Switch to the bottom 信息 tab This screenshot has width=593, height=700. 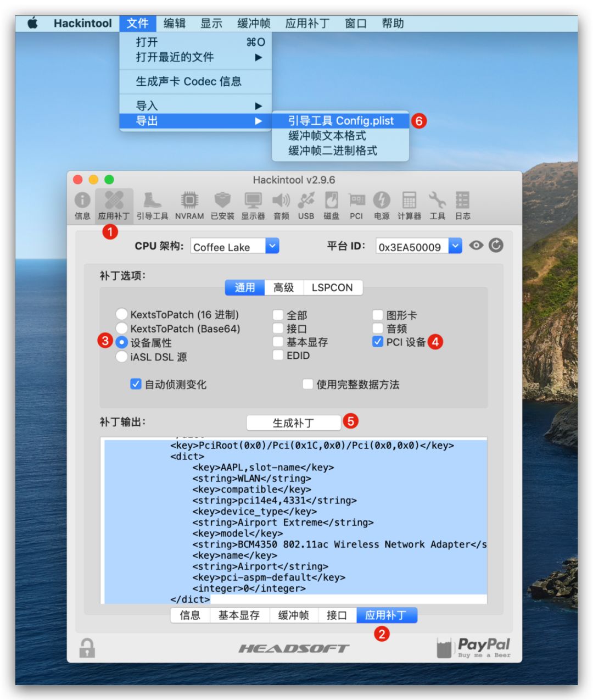click(190, 615)
